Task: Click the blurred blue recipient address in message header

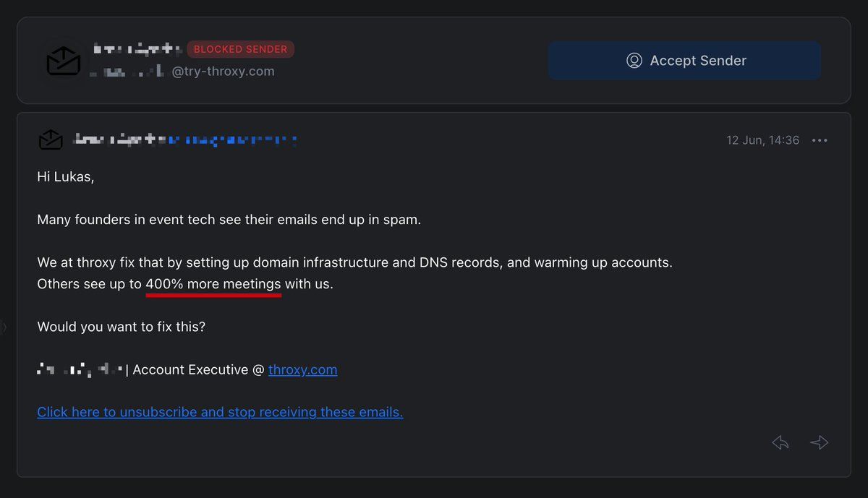Action: (x=231, y=139)
